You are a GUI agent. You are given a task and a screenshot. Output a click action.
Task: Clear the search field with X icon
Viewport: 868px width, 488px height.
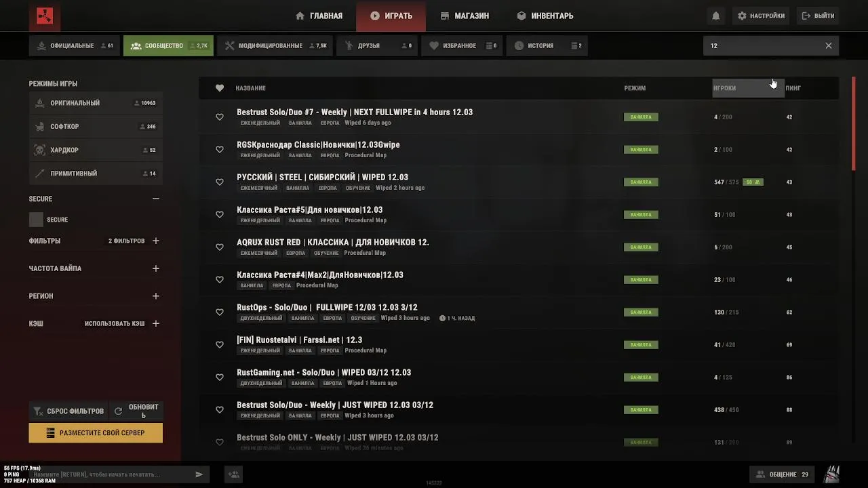click(x=829, y=45)
